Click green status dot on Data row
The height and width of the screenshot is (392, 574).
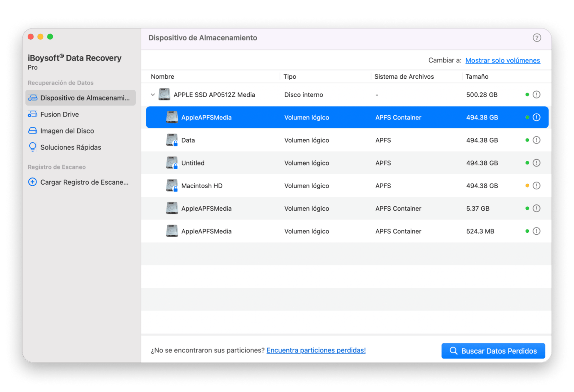point(527,140)
